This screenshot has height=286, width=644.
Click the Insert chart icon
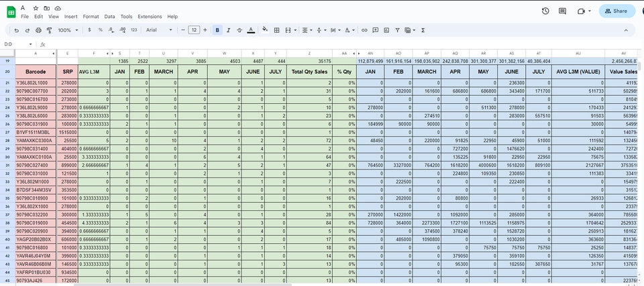(x=386, y=30)
